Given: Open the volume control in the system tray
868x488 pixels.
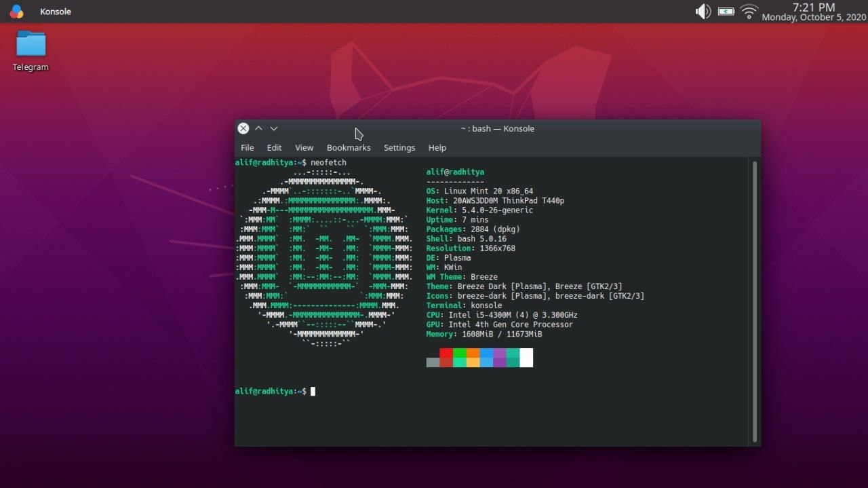Looking at the screenshot, I should [x=703, y=12].
